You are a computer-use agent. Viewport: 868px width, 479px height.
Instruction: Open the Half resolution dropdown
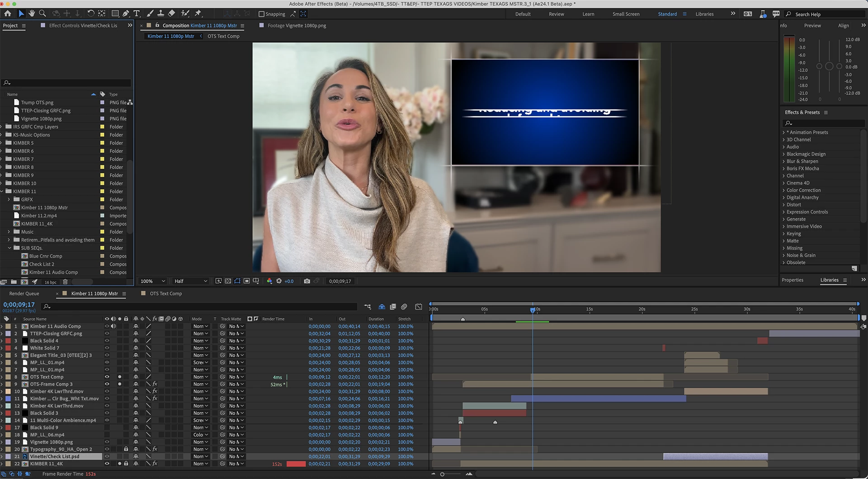[191, 281]
